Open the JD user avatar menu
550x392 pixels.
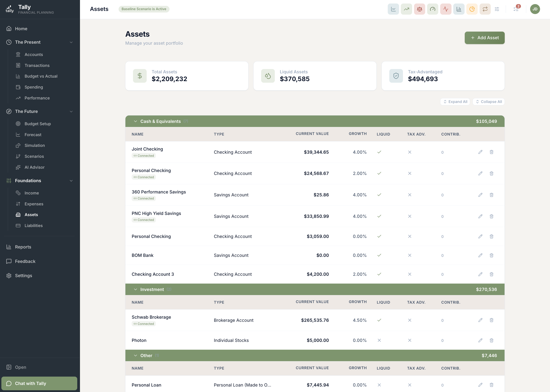coord(535,9)
